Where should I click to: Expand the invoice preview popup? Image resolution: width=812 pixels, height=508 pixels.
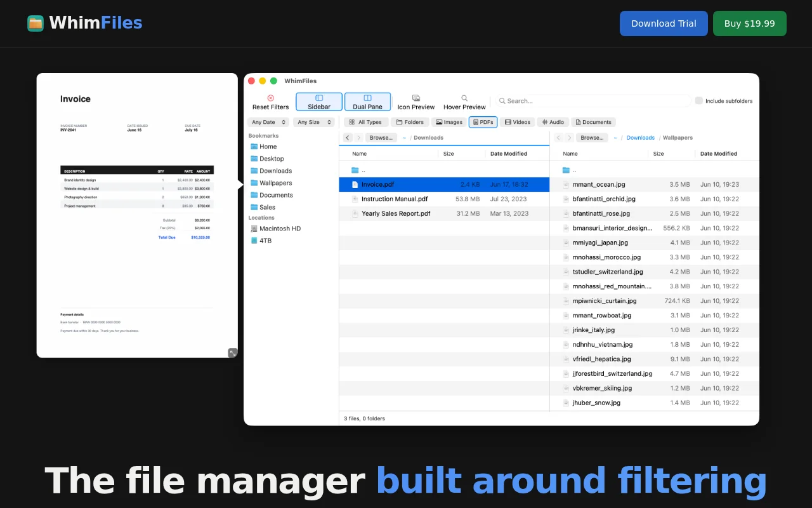tap(233, 353)
